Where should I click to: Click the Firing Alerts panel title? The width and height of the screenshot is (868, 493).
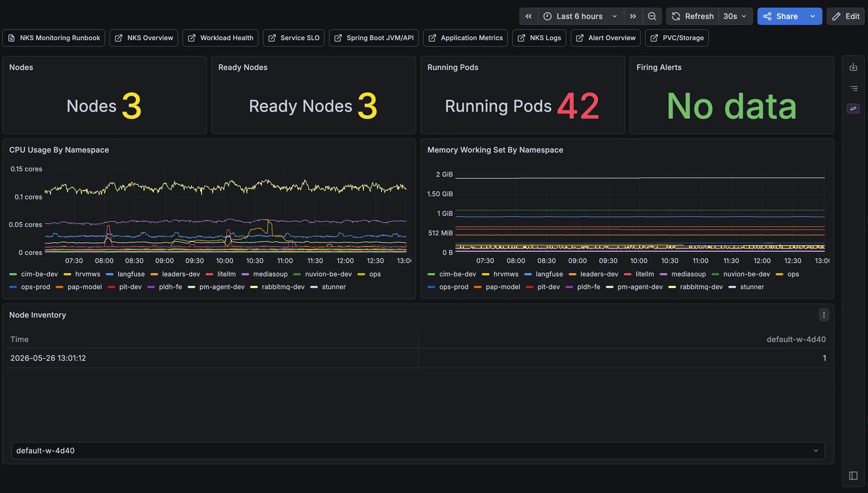click(x=659, y=67)
